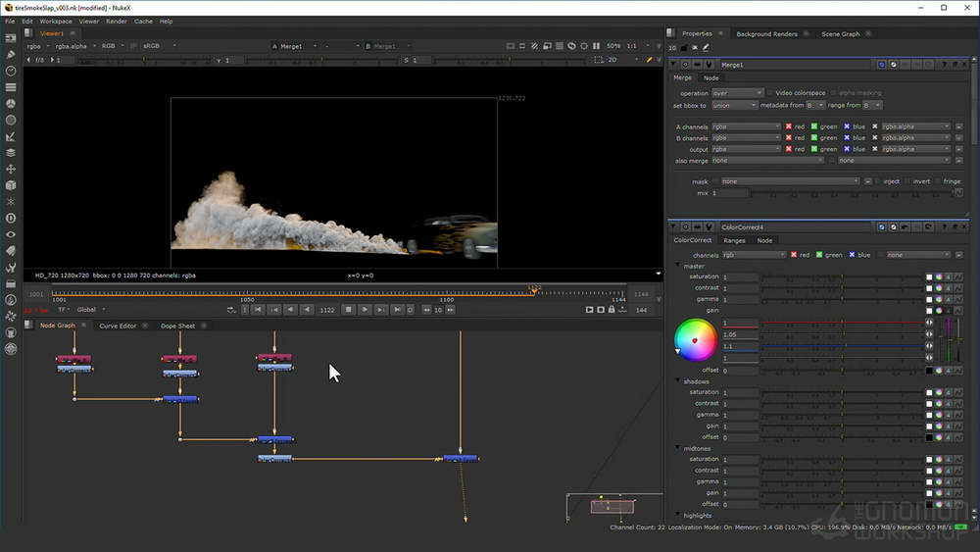The image size is (980, 552).
Task: Open the Image nodes toolbar icon
Action: click(11, 38)
